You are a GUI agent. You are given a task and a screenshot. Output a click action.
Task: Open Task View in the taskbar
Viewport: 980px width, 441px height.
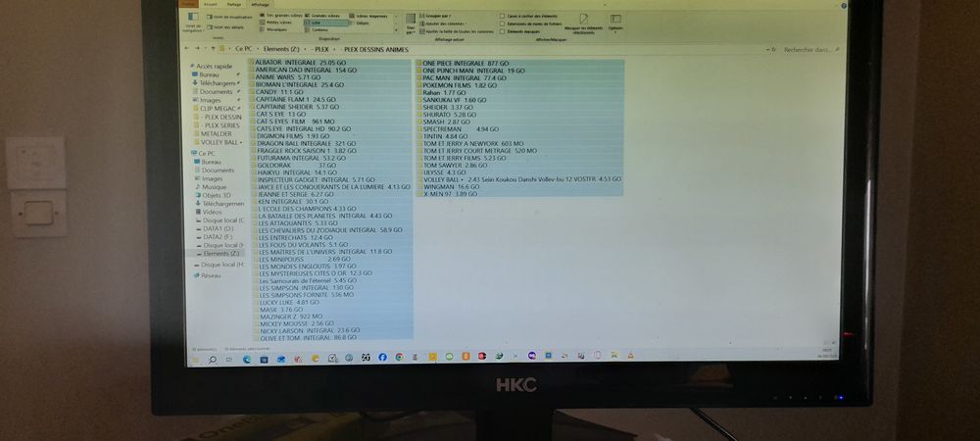pos(229,360)
